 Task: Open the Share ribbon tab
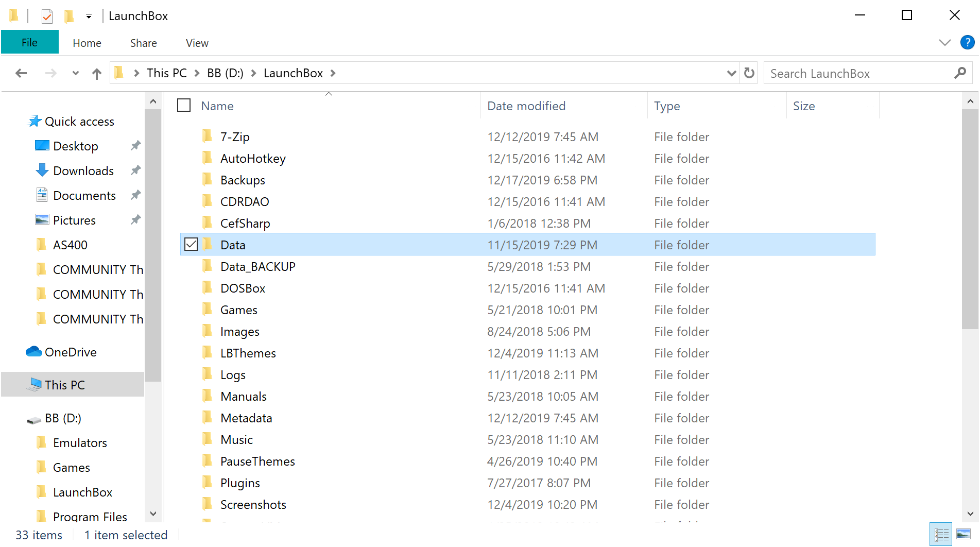click(144, 43)
